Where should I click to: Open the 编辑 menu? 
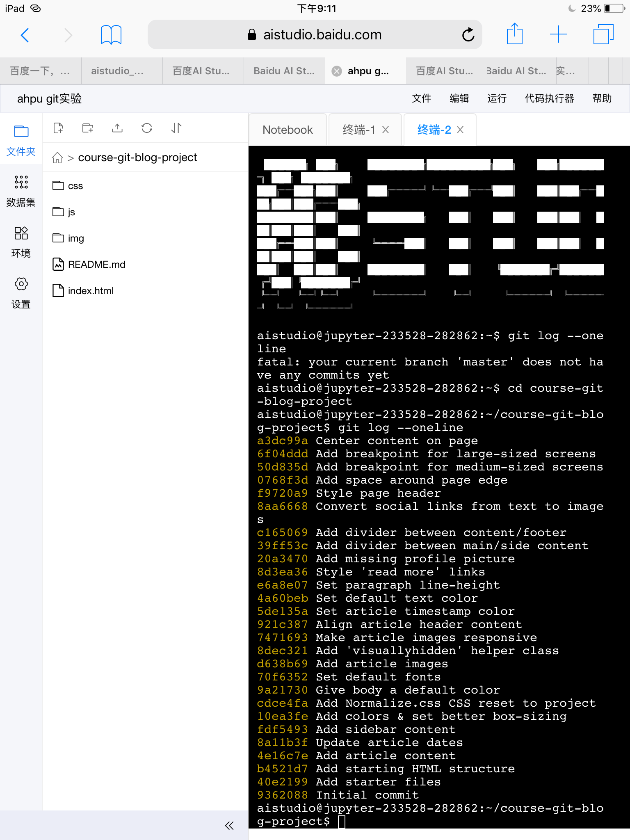click(x=459, y=98)
